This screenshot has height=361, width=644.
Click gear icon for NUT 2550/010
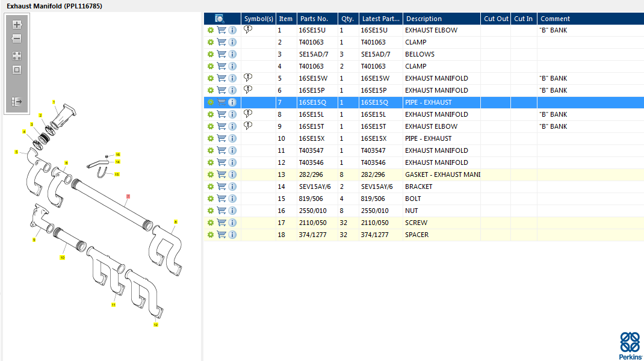(x=211, y=211)
